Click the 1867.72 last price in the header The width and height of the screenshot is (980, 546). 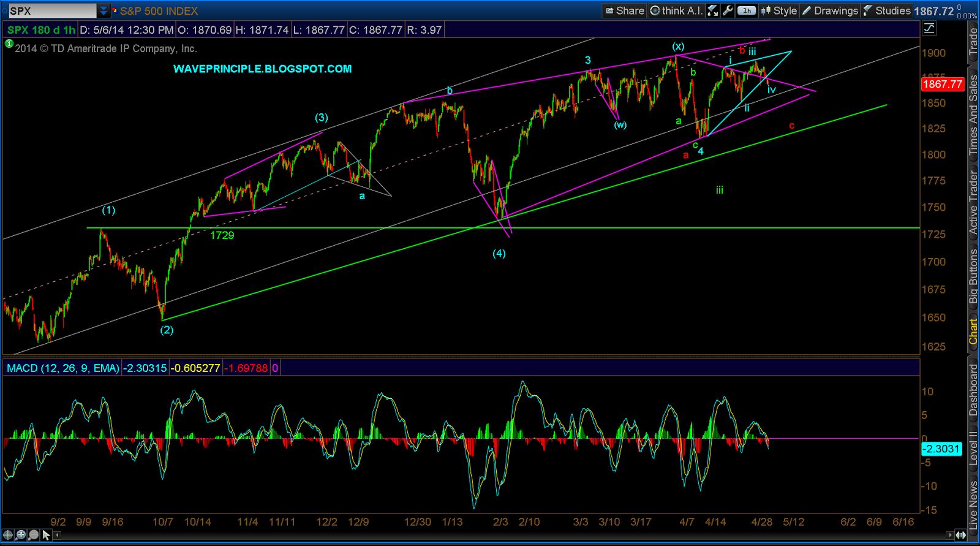(934, 11)
